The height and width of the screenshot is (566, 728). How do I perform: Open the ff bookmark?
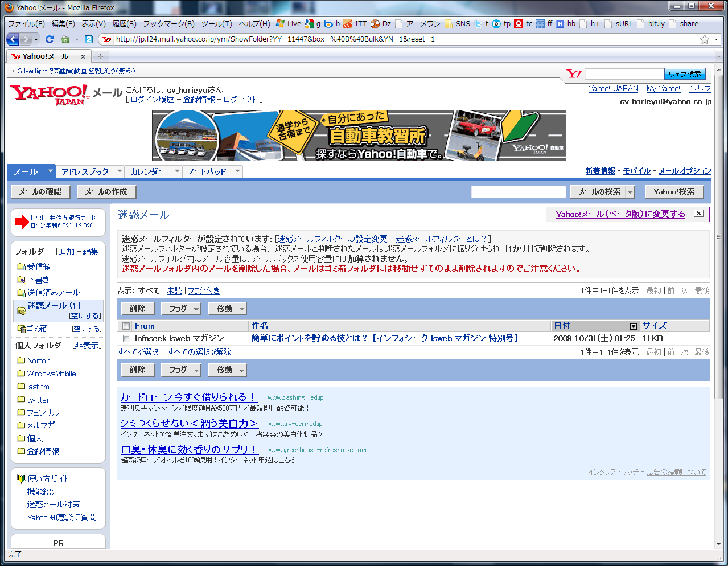[x=545, y=24]
